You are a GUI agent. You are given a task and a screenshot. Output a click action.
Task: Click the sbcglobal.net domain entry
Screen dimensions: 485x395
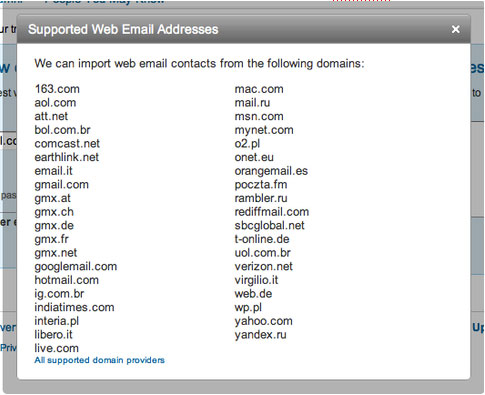(269, 226)
